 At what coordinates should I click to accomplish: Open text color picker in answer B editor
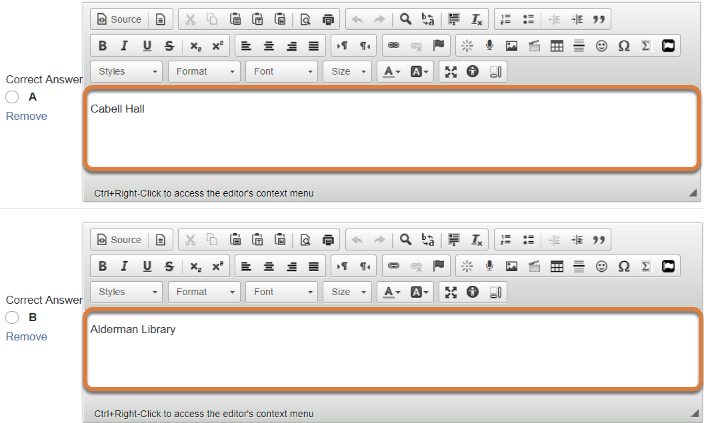(x=392, y=292)
